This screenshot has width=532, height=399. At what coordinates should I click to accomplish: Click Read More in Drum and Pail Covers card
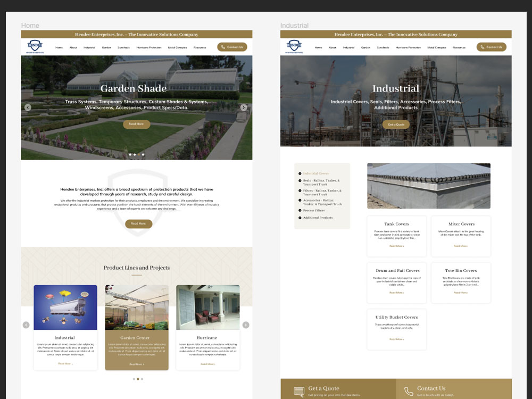point(397,293)
